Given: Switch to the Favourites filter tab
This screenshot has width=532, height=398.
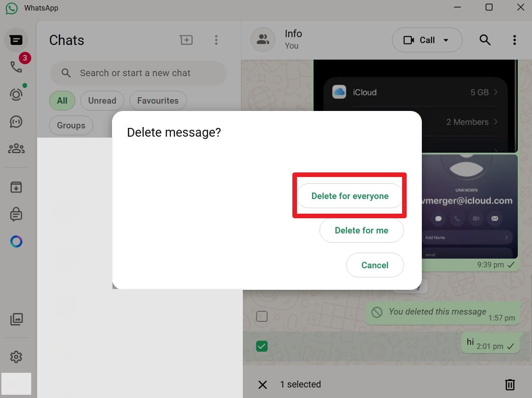Looking at the screenshot, I should point(157,100).
